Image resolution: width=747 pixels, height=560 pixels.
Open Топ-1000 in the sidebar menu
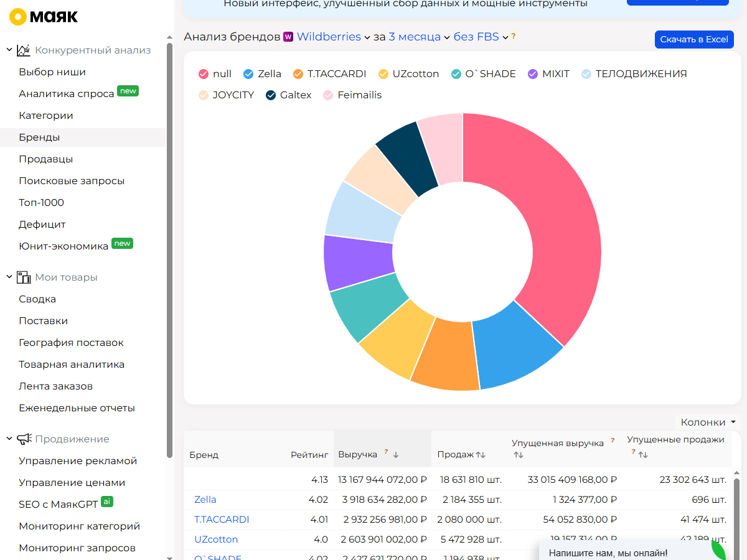41,202
